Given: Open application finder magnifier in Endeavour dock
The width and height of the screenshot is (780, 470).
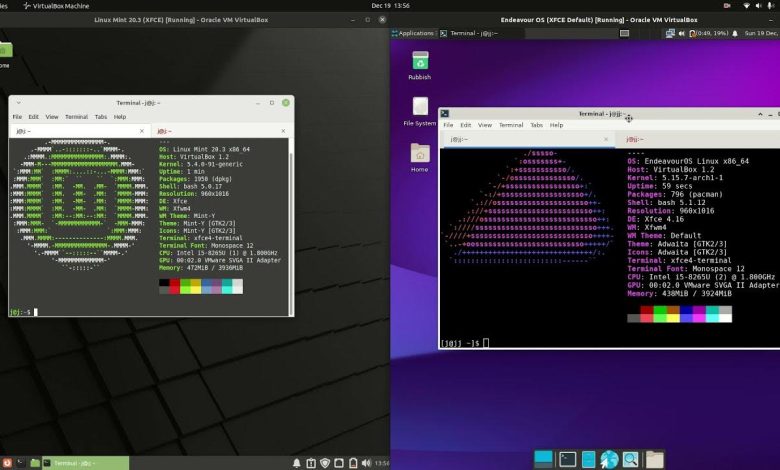Looking at the screenshot, I should tap(630, 459).
